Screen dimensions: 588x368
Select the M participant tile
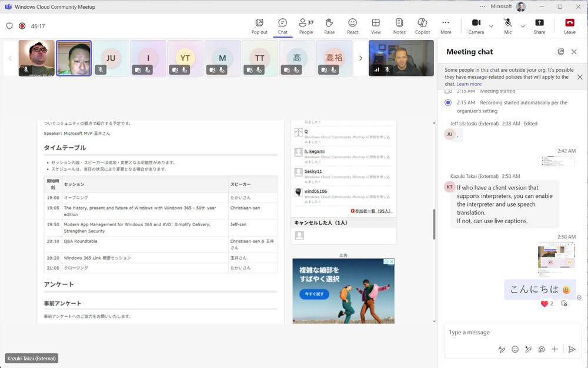pos(222,58)
